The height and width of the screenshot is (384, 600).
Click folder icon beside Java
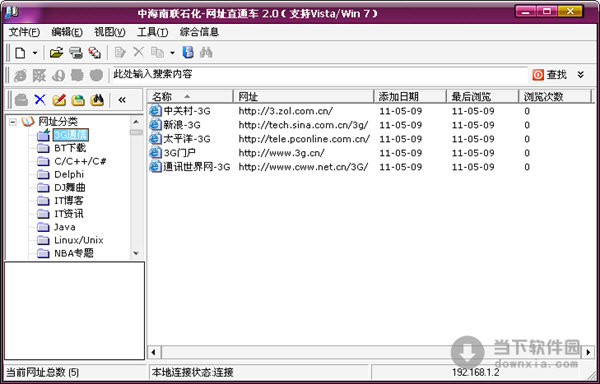click(43, 227)
